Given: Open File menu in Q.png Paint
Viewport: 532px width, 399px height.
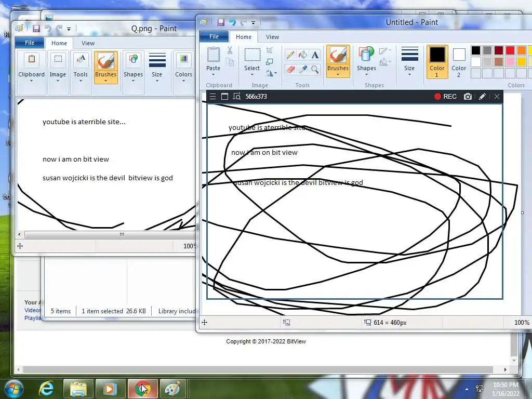Looking at the screenshot, I should click(x=30, y=43).
